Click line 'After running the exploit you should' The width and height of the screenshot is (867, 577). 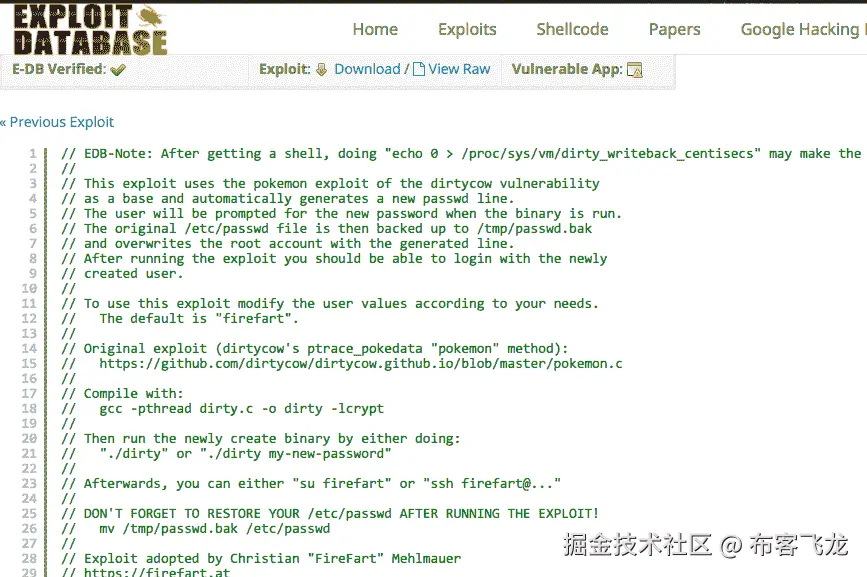pos(334,258)
